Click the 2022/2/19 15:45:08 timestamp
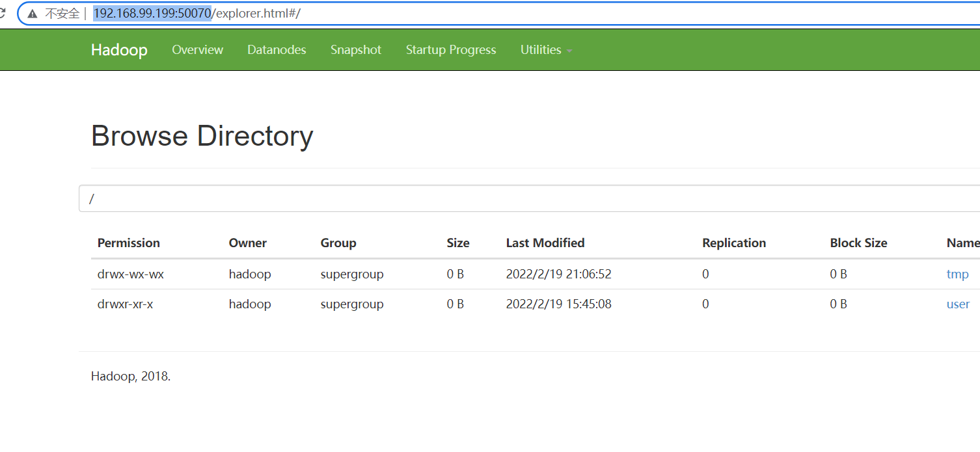980x452 pixels. point(559,304)
